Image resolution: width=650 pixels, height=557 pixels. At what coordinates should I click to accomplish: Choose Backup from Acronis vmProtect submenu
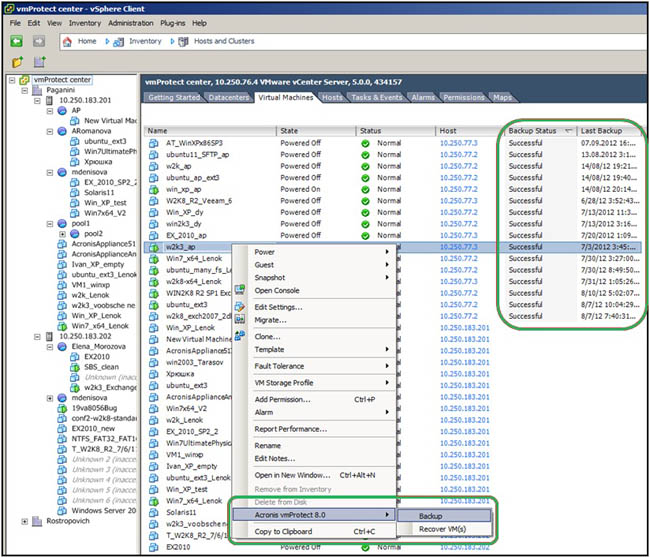click(x=444, y=516)
